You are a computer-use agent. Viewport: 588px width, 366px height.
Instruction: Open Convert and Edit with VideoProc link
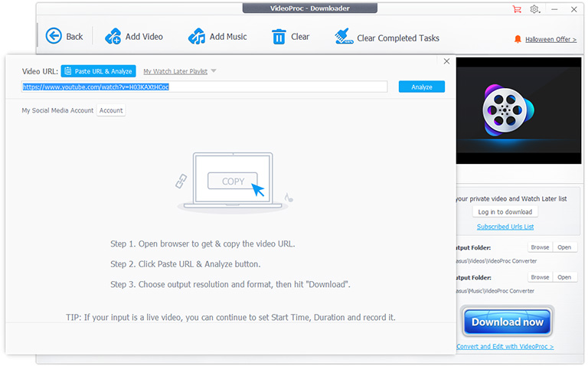click(x=505, y=347)
